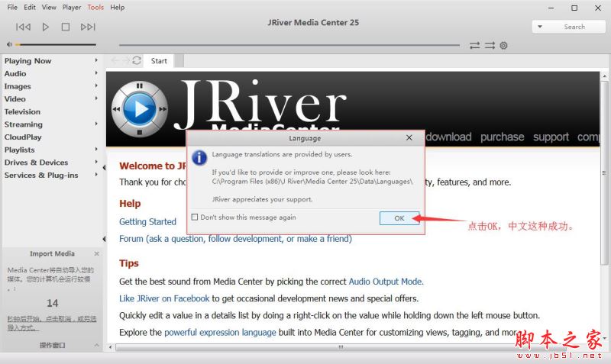Select Television in the sidebar
This screenshot has height=364, width=611.
coord(22,111)
